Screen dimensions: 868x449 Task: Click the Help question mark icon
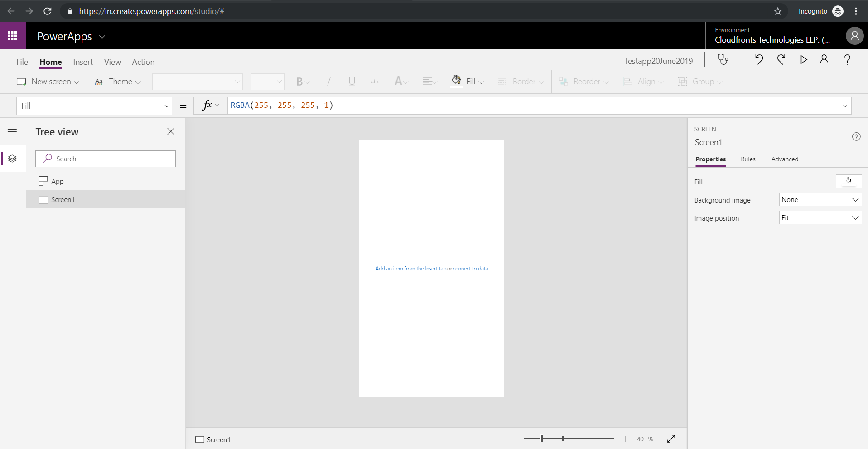point(847,59)
